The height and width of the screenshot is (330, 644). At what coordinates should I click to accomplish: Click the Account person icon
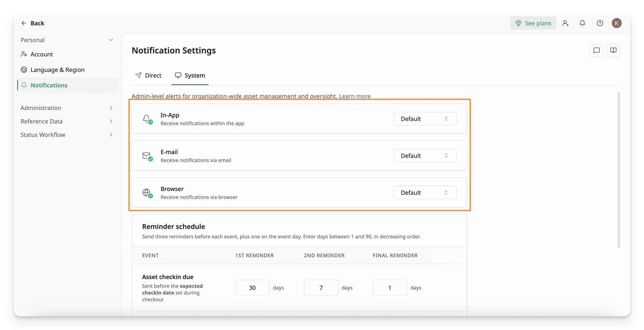tap(24, 54)
